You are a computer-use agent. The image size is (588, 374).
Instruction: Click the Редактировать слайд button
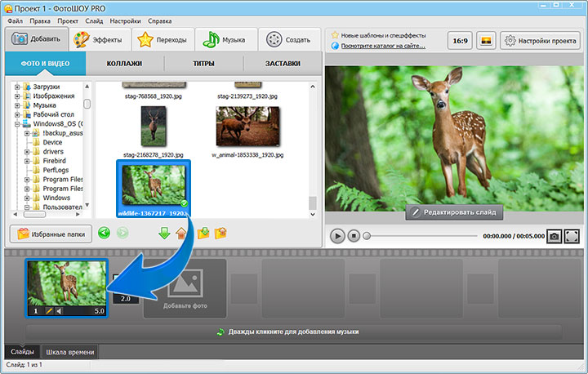click(x=454, y=211)
